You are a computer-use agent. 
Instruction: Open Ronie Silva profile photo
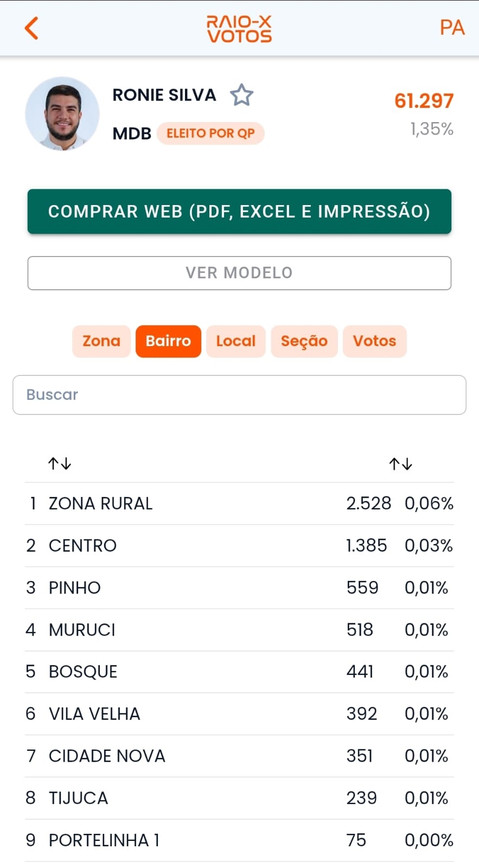click(x=62, y=114)
